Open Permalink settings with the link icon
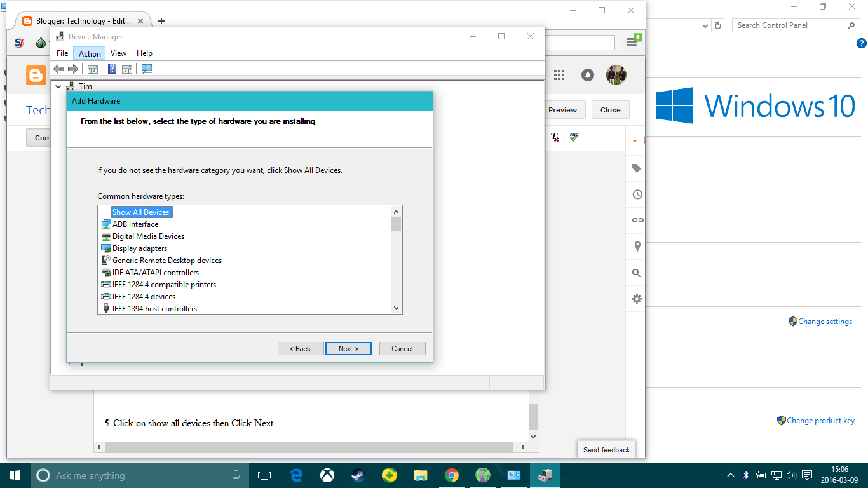 tap(635, 220)
